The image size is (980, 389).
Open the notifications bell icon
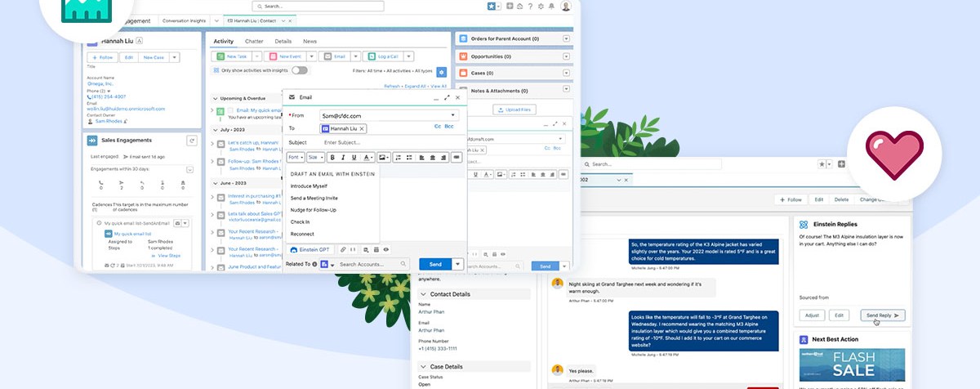pyautogui.click(x=551, y=7)
